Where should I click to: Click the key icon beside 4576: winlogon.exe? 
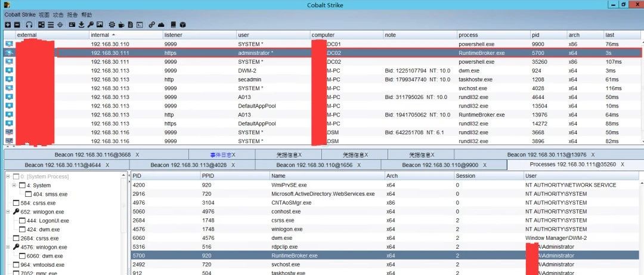(x=16, y=247)
